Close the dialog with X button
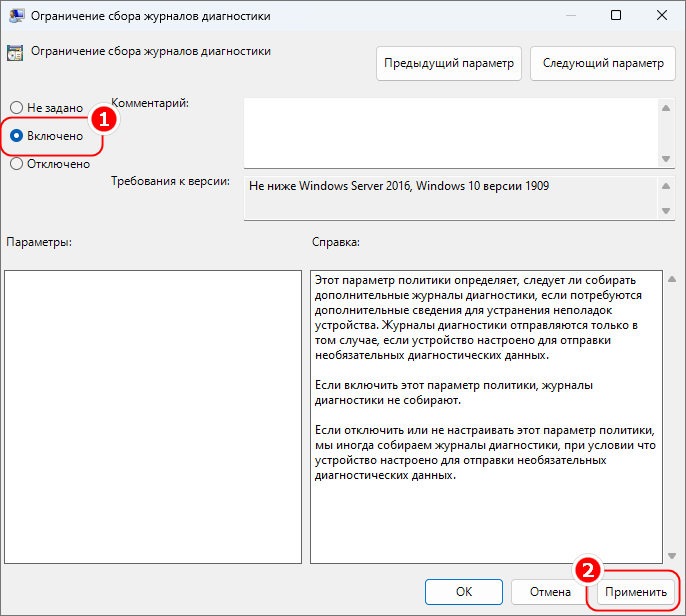 pyautogui.click(x=662, y=15)
